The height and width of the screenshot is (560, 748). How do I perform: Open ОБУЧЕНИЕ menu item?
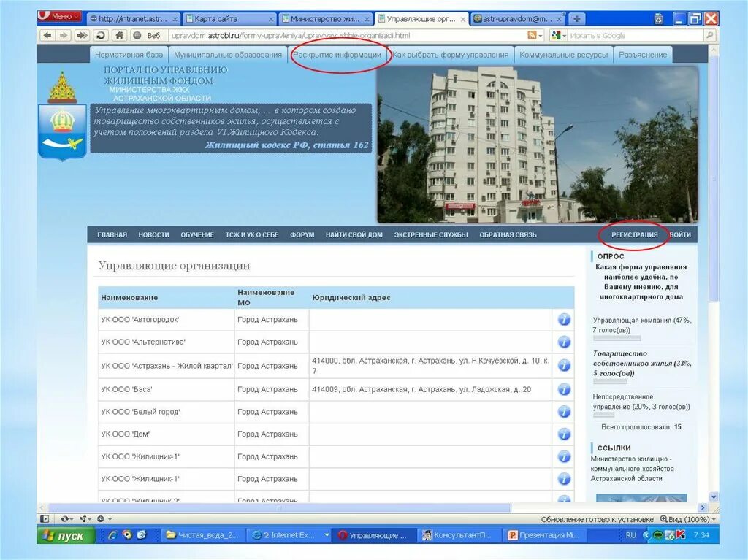(197, 234)
